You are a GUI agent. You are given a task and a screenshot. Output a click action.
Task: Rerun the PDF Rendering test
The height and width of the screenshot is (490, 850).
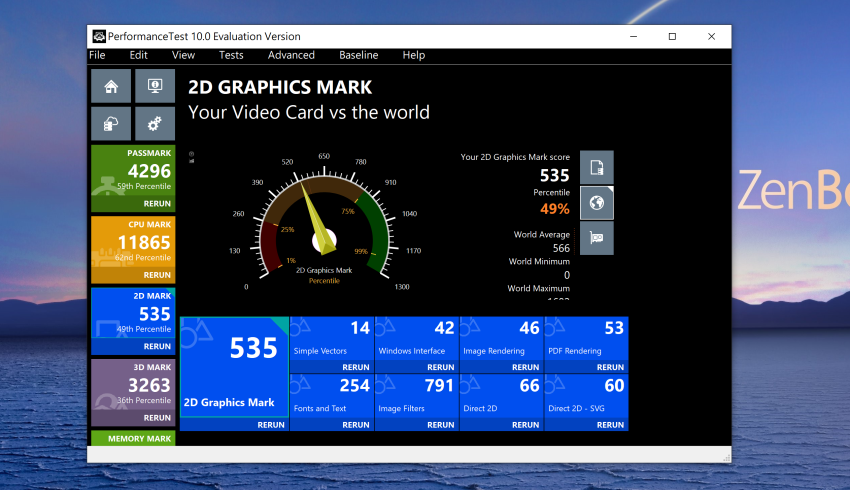(610, 368)
